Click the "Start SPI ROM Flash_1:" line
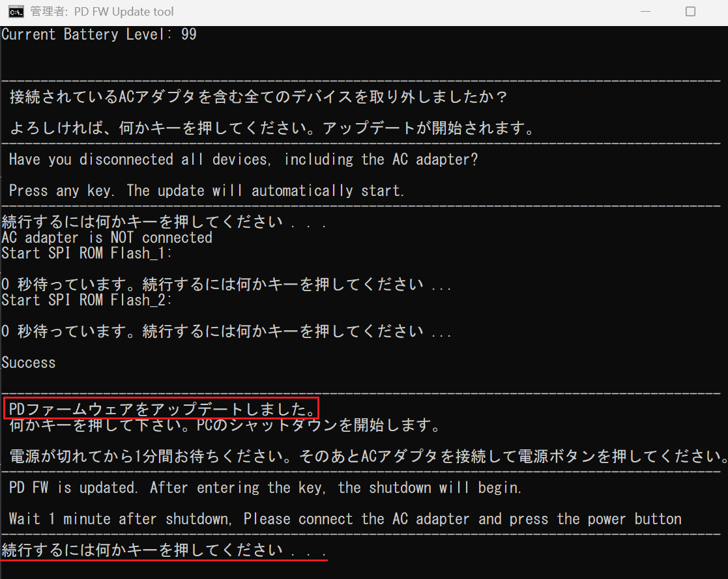728x579 pixels. pos(87,253)
